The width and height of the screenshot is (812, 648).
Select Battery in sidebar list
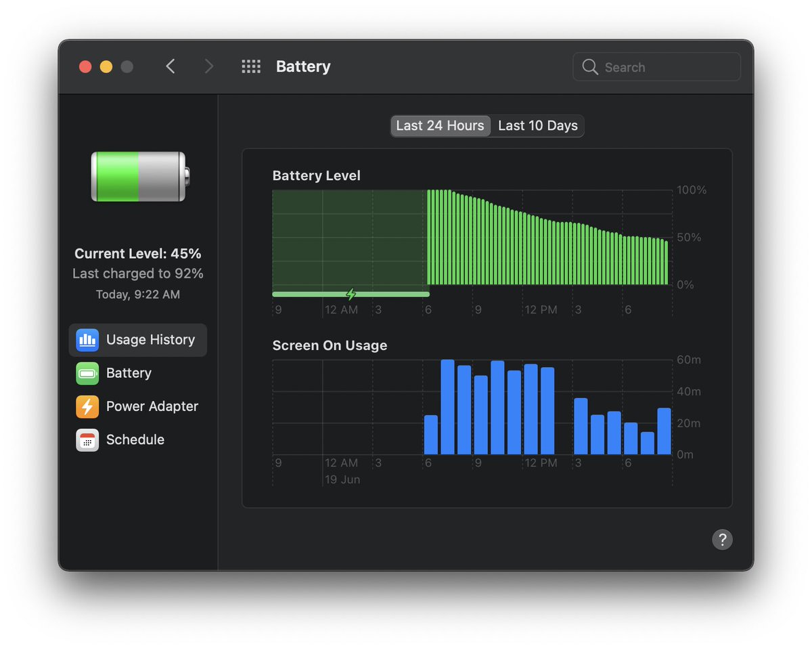(138, 373)
